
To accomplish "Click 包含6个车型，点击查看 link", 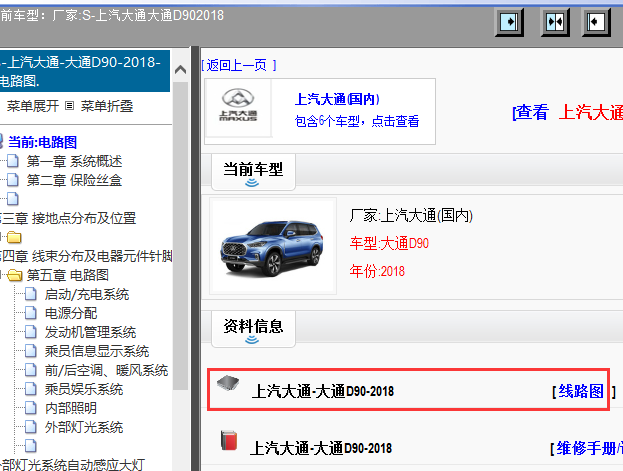I will pos(357,121).
